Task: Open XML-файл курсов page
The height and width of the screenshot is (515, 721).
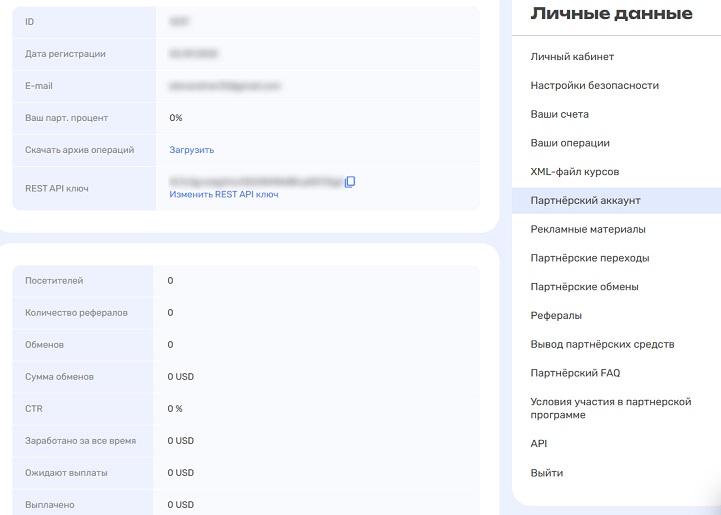Action: click(x=574, y=172)
